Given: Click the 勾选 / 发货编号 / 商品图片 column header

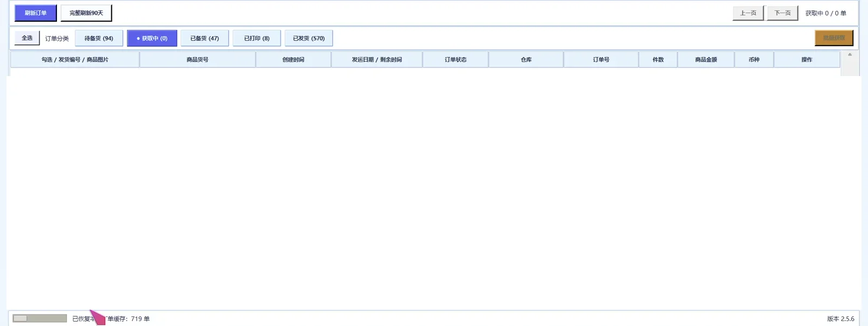Looking at the screenshot, I should [x=75, y=59].
